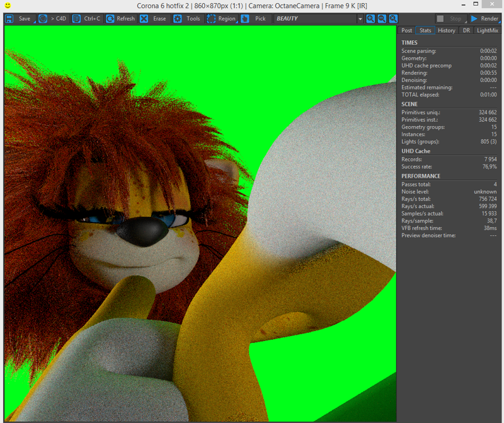This screenshot has width=504, height=423.
Task: Click the 'Noise level:' row
Action: (x=449, y=192)
